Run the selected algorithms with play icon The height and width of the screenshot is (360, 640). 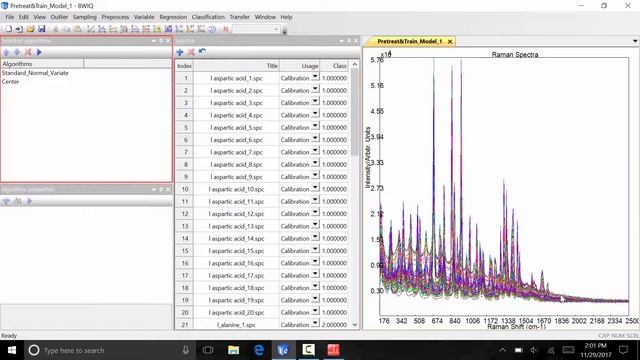click(x=39, y=52)
